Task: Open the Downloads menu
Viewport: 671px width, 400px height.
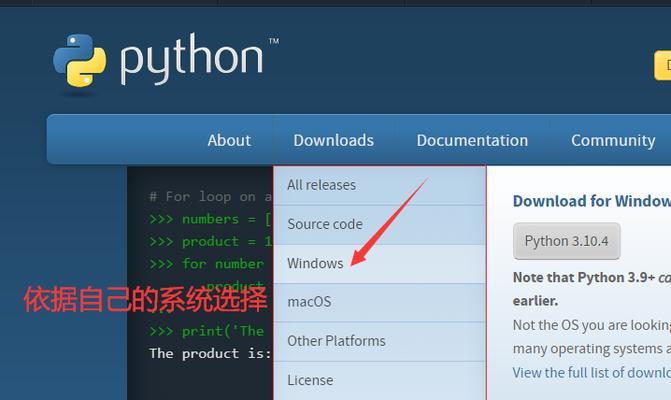Action: click(x=334, y=140)
